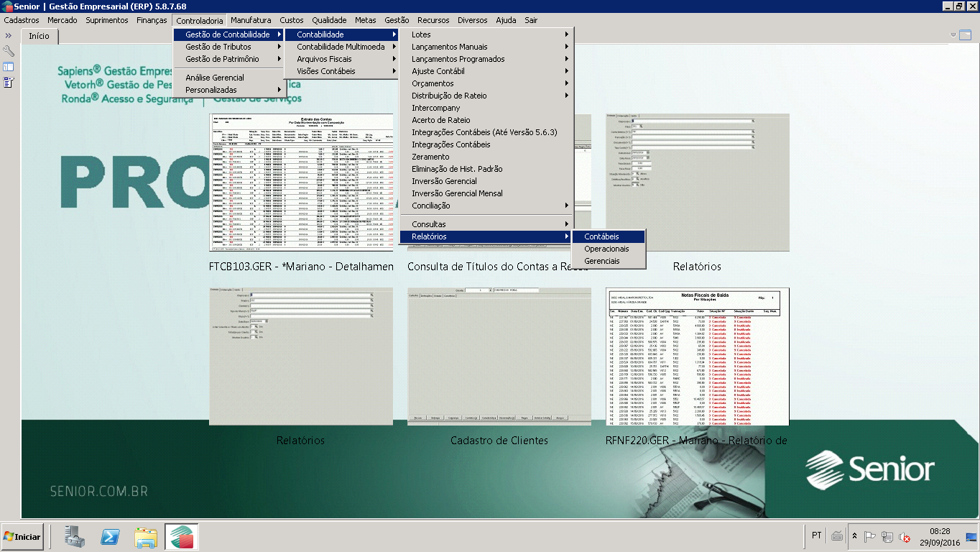Open Windows Explorer from the taskbar
The width and height of the screenshot is (980, 552).
(x=146, y=536)
